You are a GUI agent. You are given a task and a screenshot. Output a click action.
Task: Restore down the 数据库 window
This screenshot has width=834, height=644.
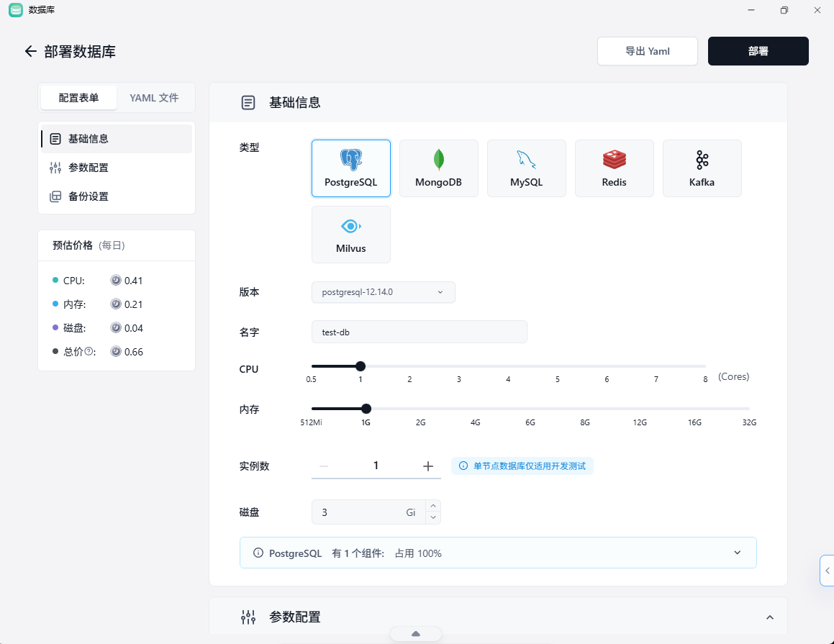tap(784, 10)
